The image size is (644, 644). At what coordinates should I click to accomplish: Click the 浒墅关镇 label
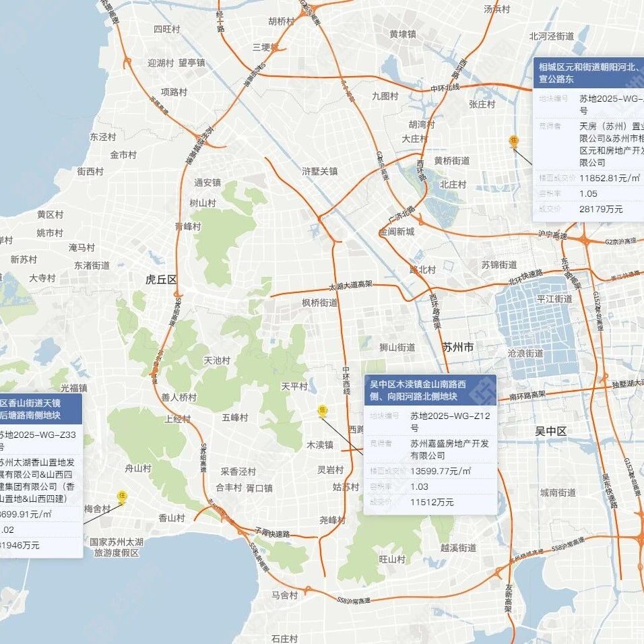pos(319,171)
